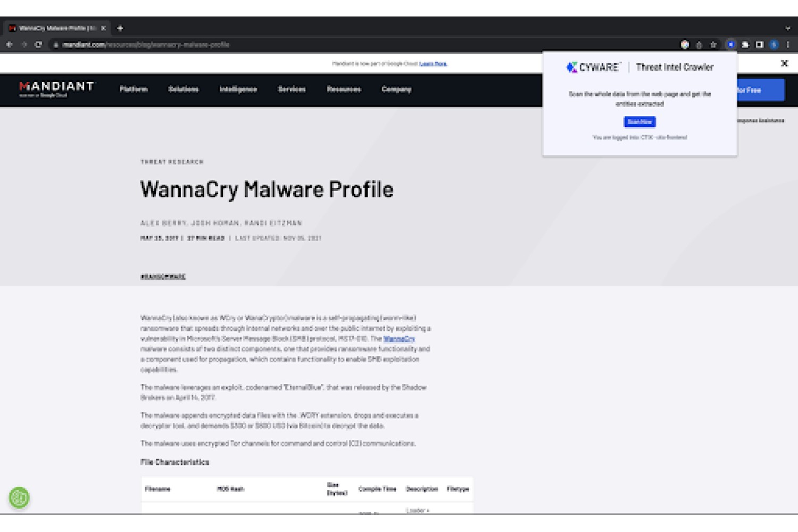The image size is (798, 532).
Task: Click the Cyware Threat Intel Crawler extension icon
Action: coord(731,45)
